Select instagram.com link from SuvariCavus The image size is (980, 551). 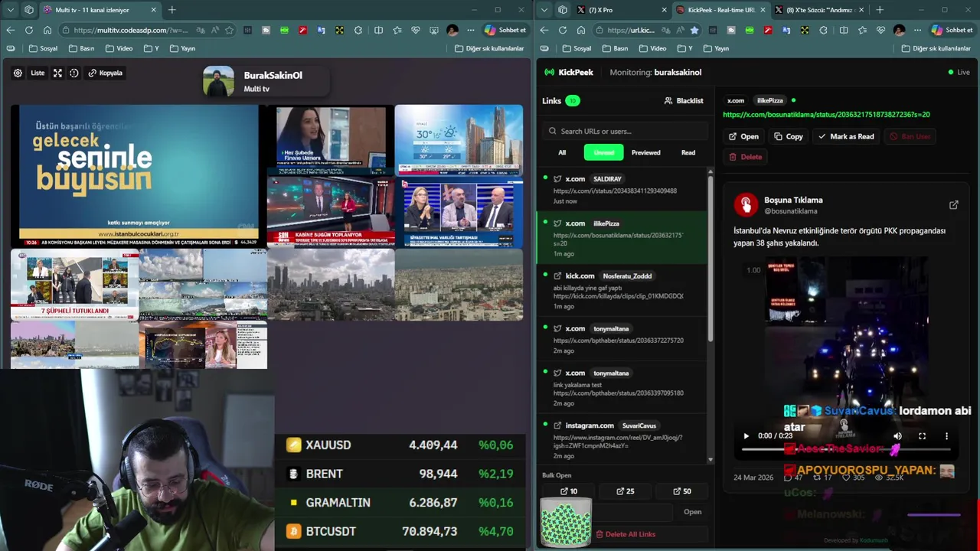(622, 440)
